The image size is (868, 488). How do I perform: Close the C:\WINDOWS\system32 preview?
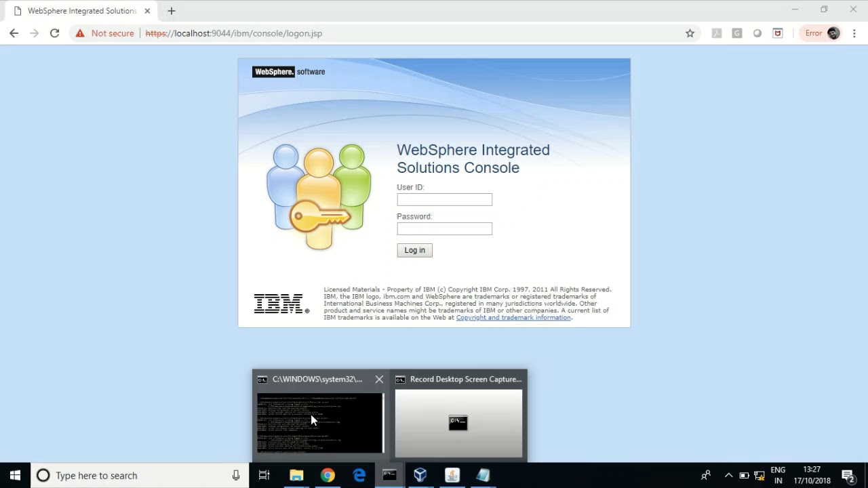tap(379, 380)
